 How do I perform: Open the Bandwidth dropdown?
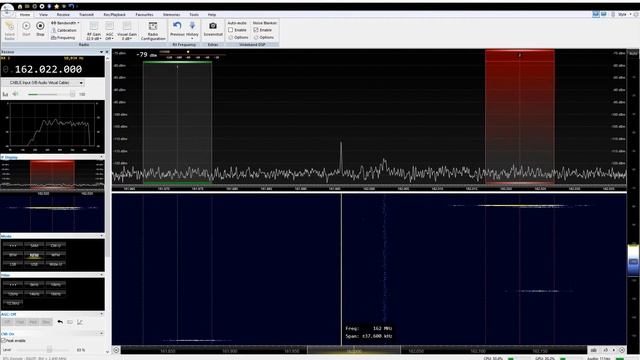tap(65, 23)
